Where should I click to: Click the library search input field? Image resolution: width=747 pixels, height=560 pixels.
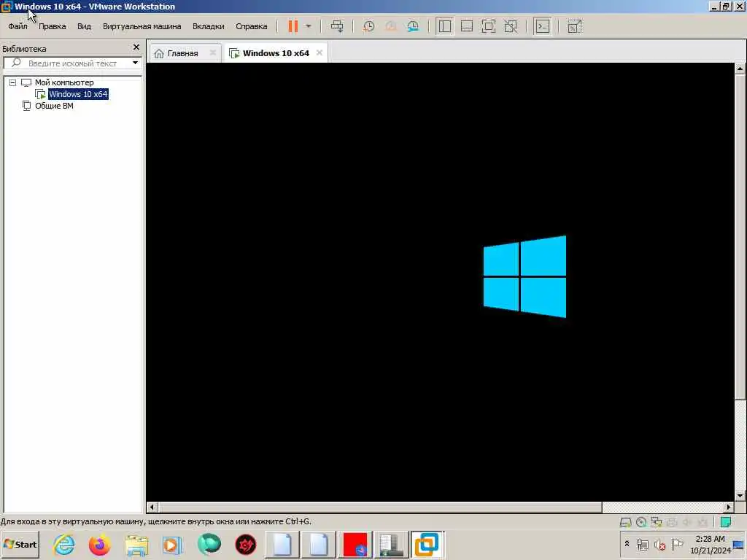point(71,63)
